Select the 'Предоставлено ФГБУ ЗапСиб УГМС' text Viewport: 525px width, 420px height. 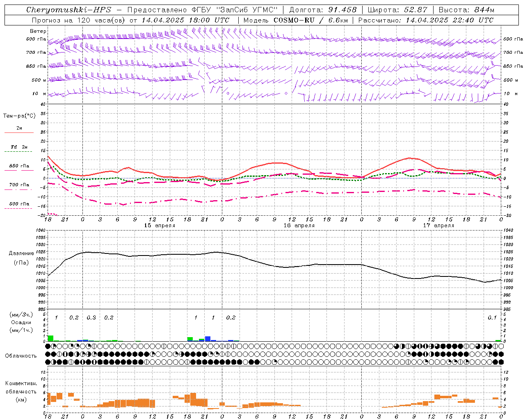pos(203,10)
